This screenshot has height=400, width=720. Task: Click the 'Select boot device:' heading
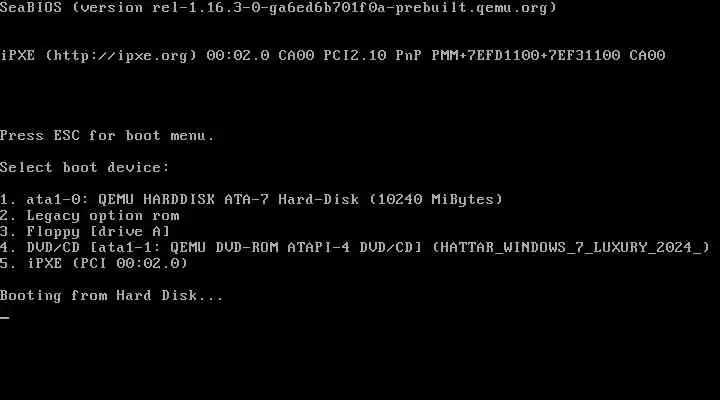click(85, 168)
